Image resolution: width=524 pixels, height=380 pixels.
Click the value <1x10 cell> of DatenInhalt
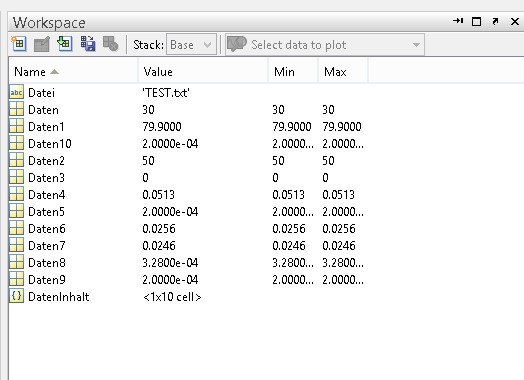point(172,297)
